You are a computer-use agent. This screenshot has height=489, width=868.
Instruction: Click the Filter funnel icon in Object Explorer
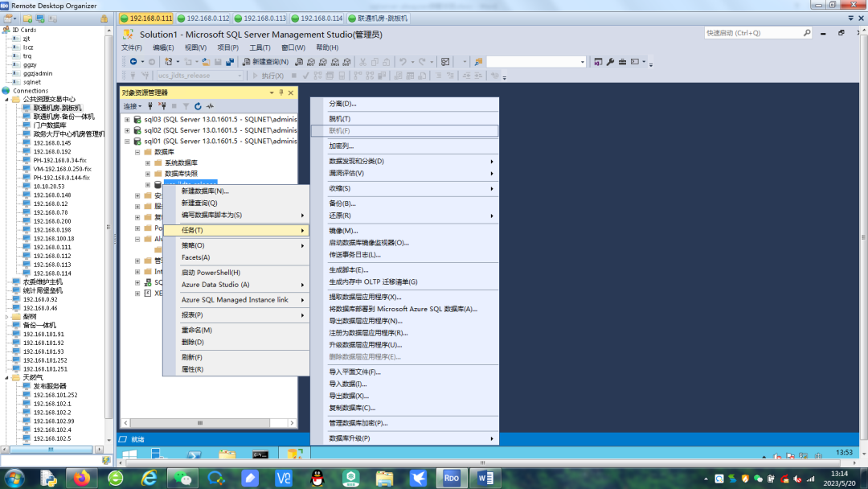pyautogui.click(x=186, y=106)
